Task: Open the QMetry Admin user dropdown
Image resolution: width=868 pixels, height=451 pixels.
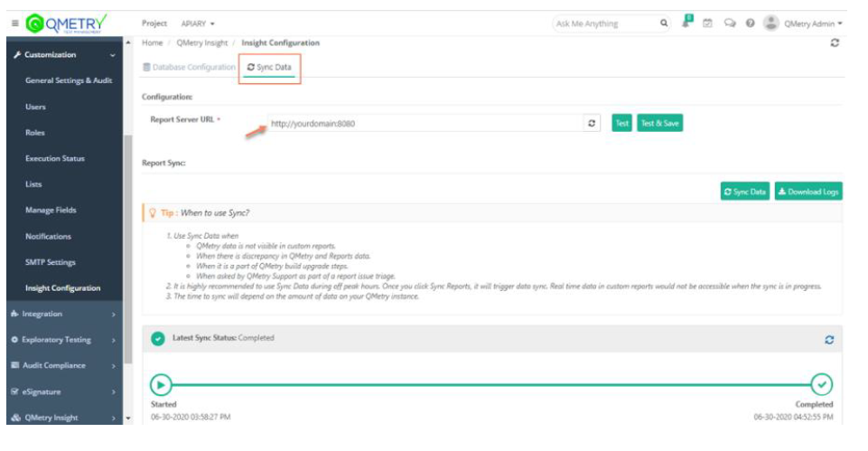Action: pos(813,23)
